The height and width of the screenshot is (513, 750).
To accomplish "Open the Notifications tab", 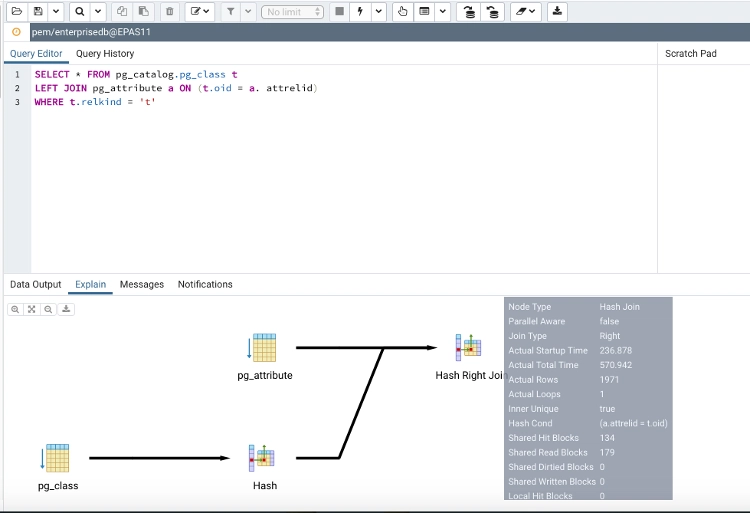I will point(205,284).
